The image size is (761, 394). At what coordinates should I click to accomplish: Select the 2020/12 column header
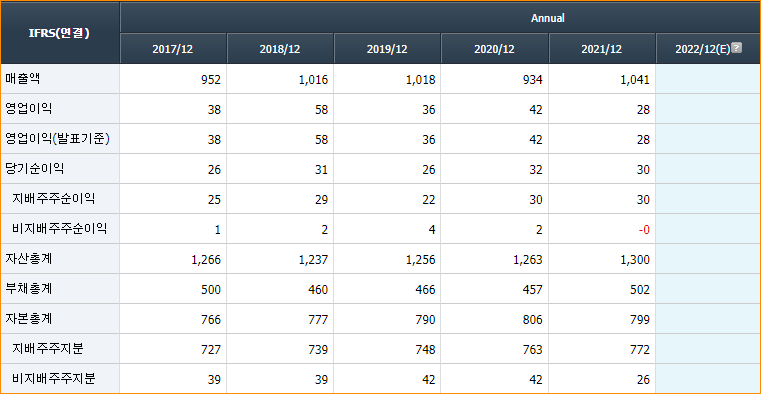[495, 49]
